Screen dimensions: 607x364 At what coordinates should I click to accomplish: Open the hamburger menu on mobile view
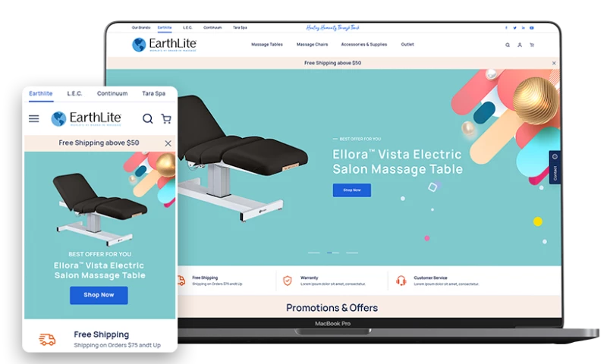click(x=33, y=119)
